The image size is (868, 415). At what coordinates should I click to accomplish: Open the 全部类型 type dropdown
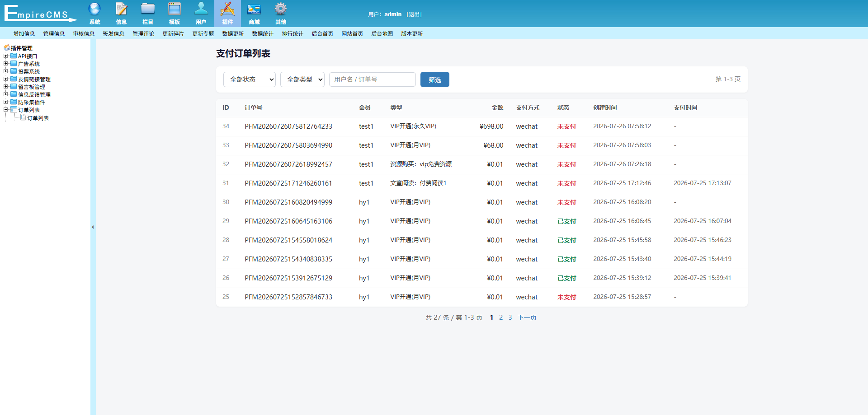coord(302,79)
